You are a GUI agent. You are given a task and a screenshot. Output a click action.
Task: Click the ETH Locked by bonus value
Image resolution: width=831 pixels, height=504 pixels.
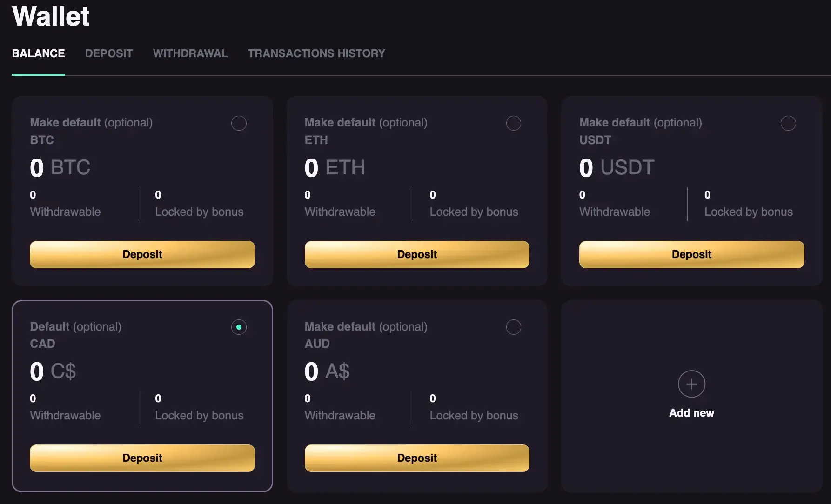[433, 195]
